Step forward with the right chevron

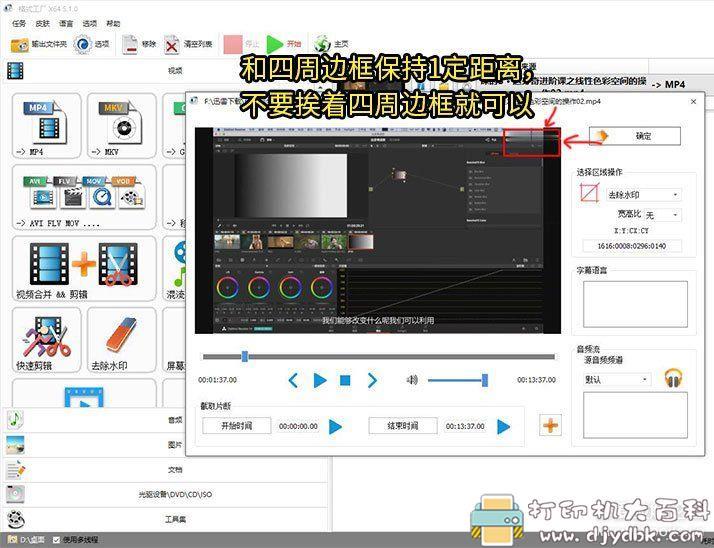[372, 380]
